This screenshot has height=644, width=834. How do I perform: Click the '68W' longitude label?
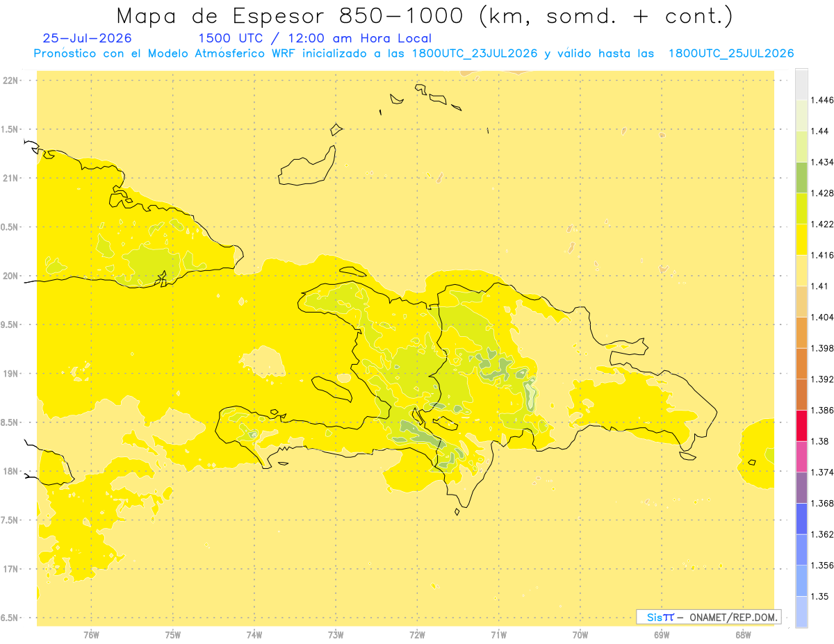[743, 635]
